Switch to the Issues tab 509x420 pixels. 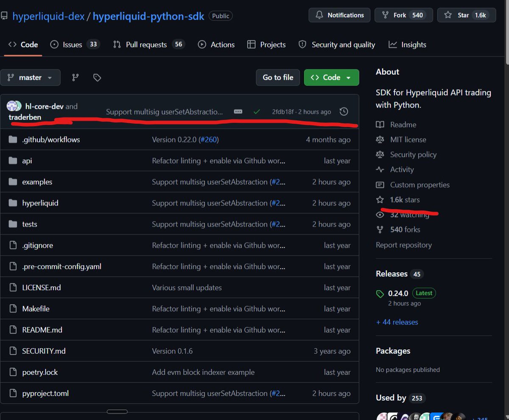click(x=75, y=45)
